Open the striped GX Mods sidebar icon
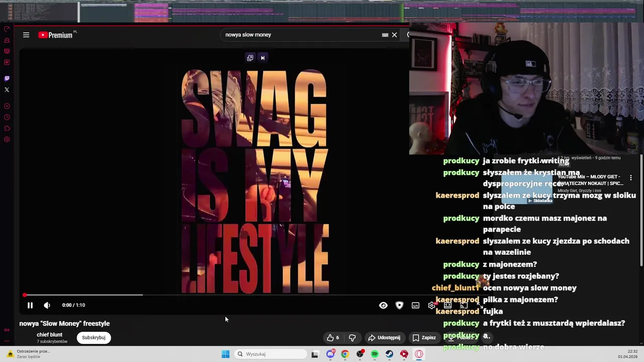Screen dimensions: 644x362 click(x=7, y=51)
